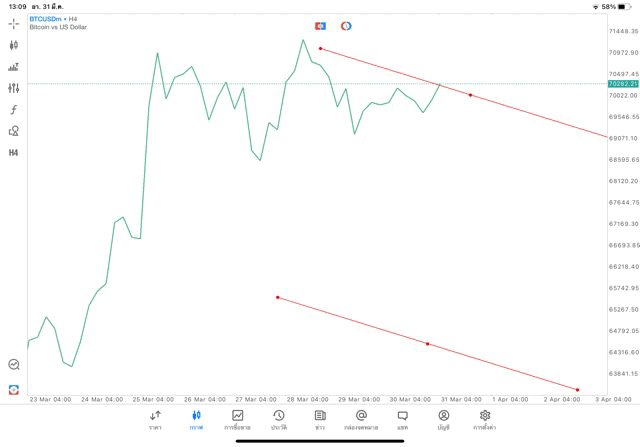Tap the red-blue circular clock icon
The height and width of the screenshot is (447, 640).
tap(346, 26)
